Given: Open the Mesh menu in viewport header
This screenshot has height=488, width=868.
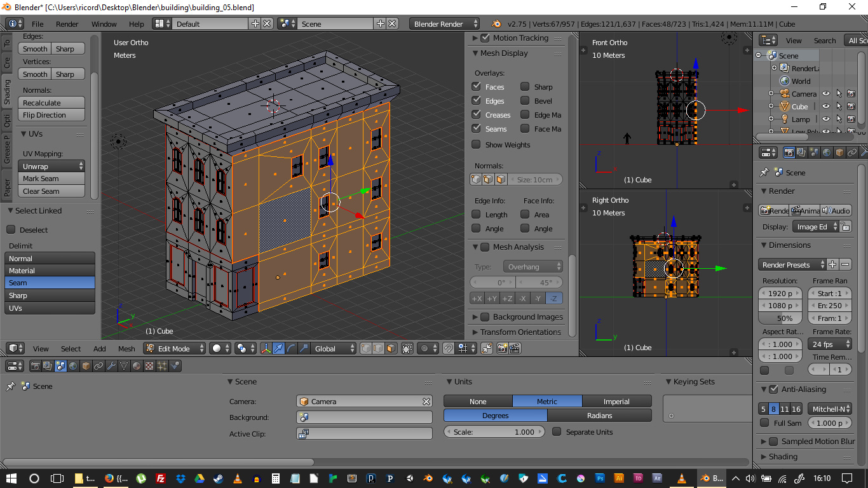Looking at the screenshot, I should 126,348.
